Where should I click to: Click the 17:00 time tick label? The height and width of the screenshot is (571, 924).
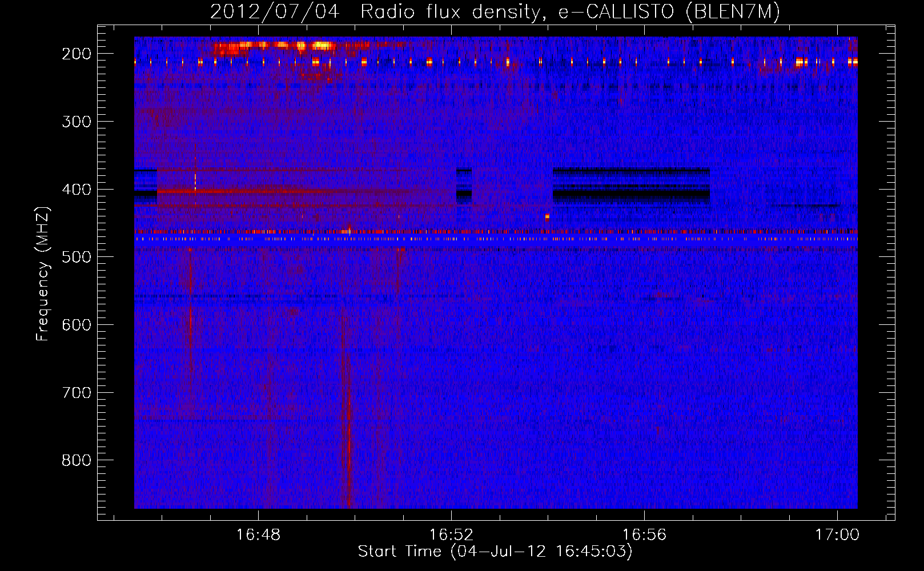[837, 535]
